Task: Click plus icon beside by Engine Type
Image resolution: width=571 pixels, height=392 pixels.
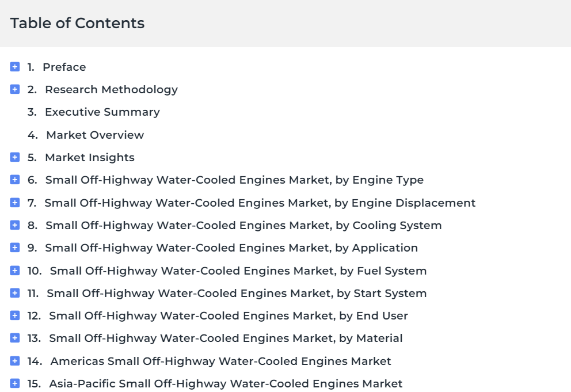Action: pos(15,180)
